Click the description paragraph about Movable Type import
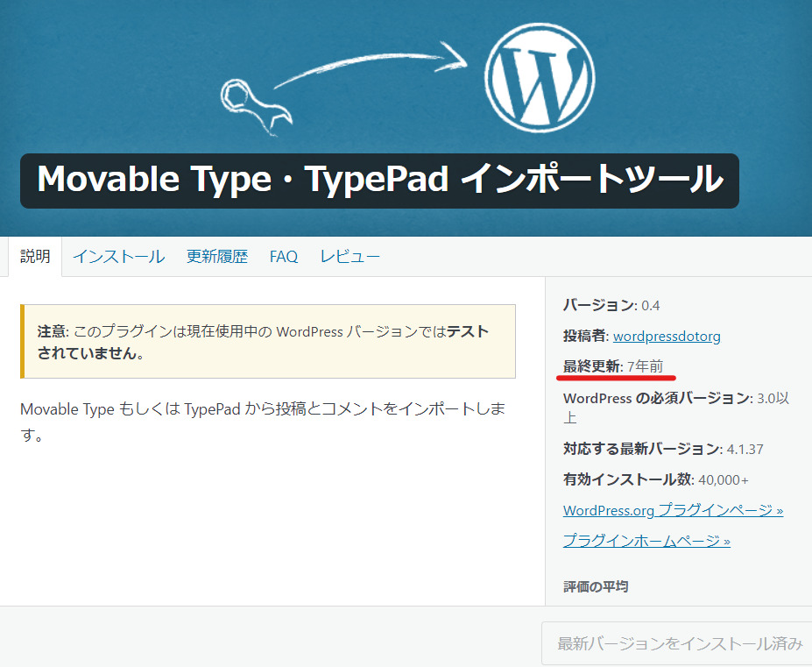The width and height of the screenshot is (812, 667). (x=263, y=422)
